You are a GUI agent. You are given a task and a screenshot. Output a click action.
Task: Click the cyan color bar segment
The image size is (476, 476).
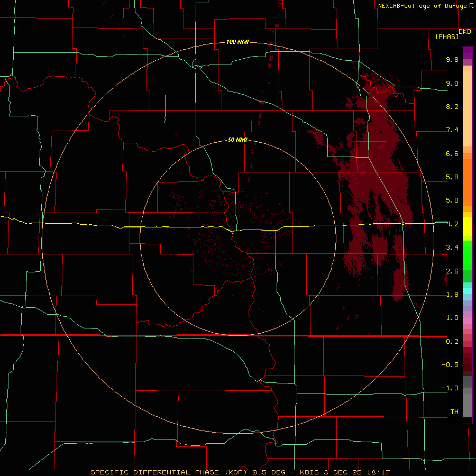pos(467,291)
